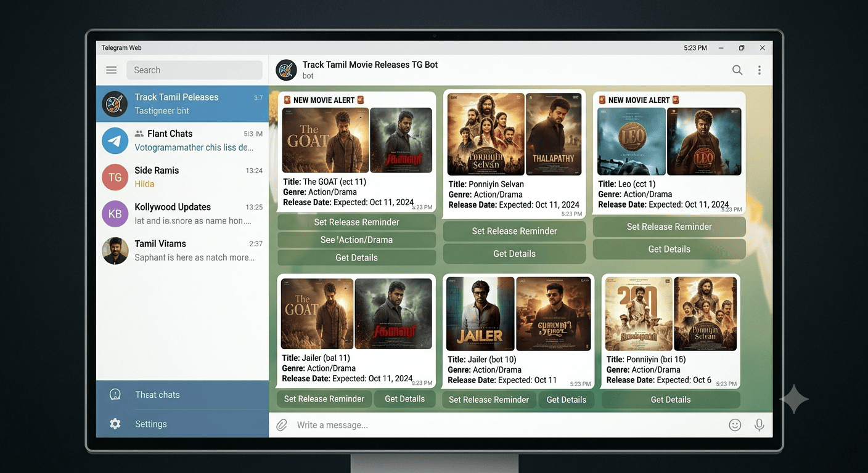Open the dark LEO poster with red emblem
The width and height of the screenshot is (868, 473).
[x=705, y=142]
